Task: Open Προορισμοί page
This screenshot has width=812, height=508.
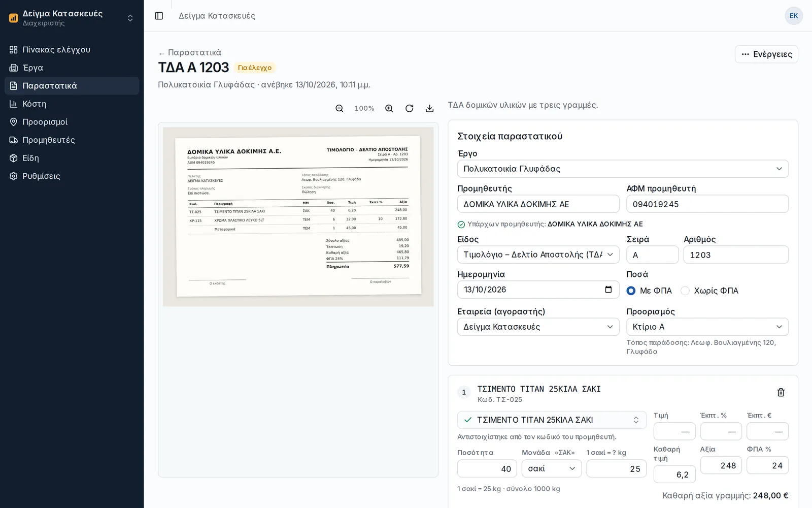Action: coord(72,122)
